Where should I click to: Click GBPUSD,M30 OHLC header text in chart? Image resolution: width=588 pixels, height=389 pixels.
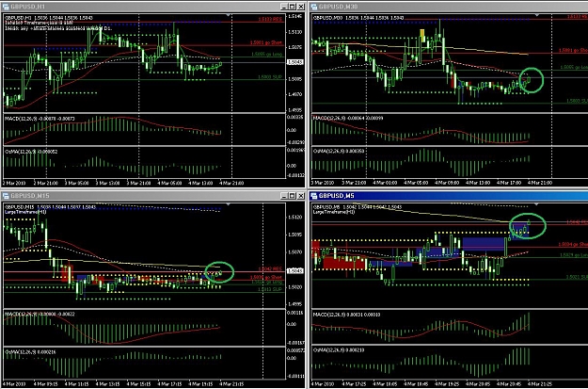click(x=358, y=18)
